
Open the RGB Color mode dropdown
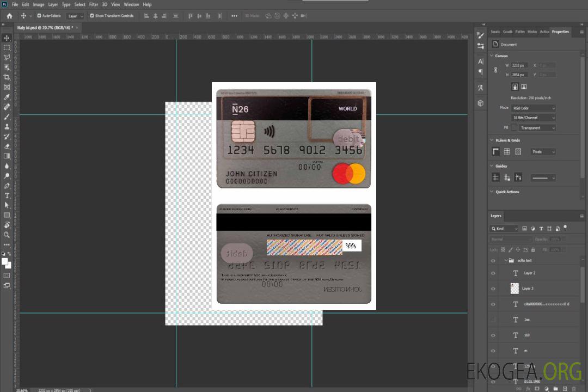[533, 108]
